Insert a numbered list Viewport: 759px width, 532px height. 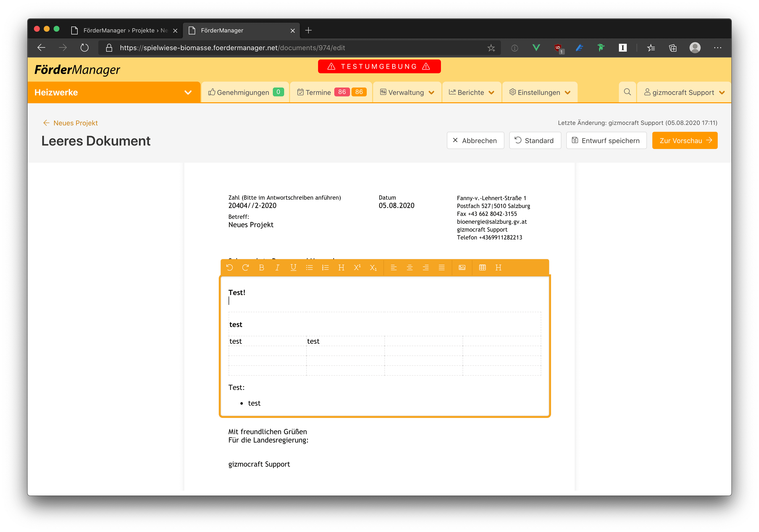tap(325, 267)
